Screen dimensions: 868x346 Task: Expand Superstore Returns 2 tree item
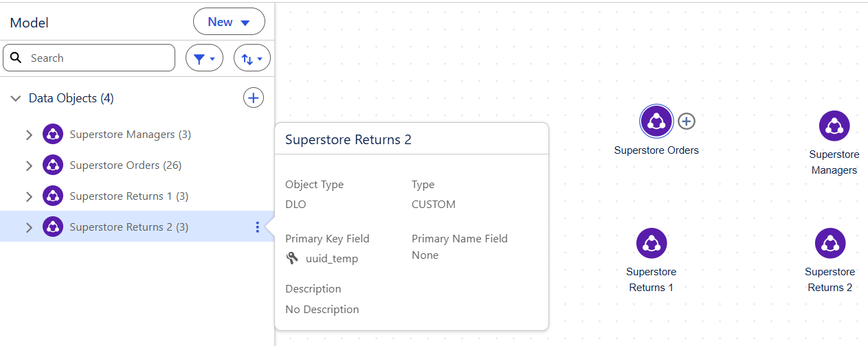[x=29, y=227]
